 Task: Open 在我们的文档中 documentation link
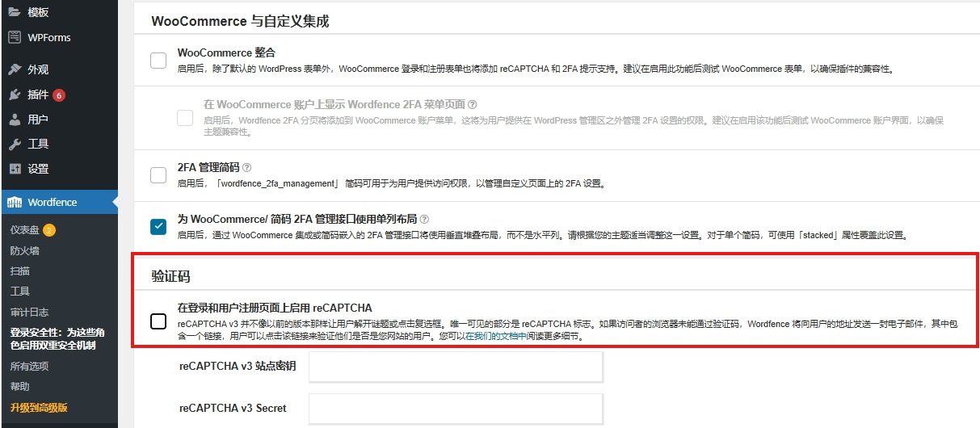point(495,336)
